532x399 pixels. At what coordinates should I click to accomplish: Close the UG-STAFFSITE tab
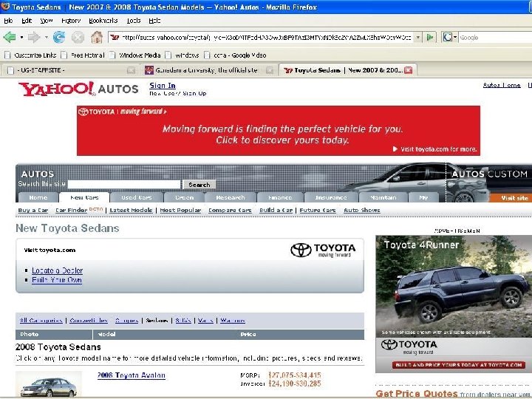[131, 70]
